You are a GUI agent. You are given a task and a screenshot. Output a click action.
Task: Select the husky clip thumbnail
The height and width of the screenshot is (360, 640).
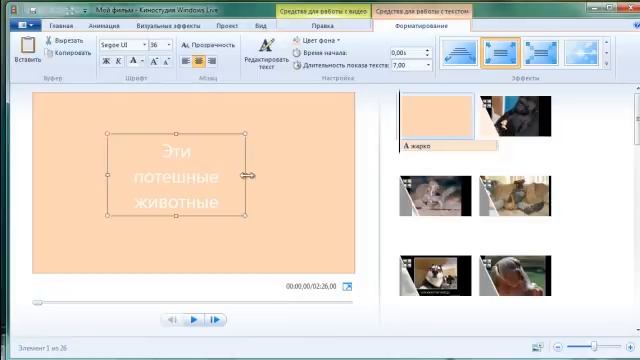tap(436, 276)
